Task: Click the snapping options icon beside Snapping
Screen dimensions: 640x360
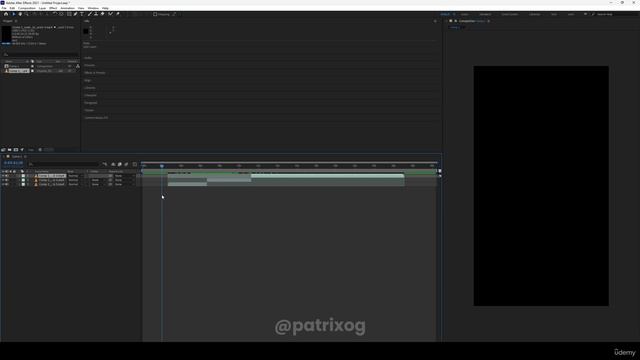Action: tap(174, 14)
